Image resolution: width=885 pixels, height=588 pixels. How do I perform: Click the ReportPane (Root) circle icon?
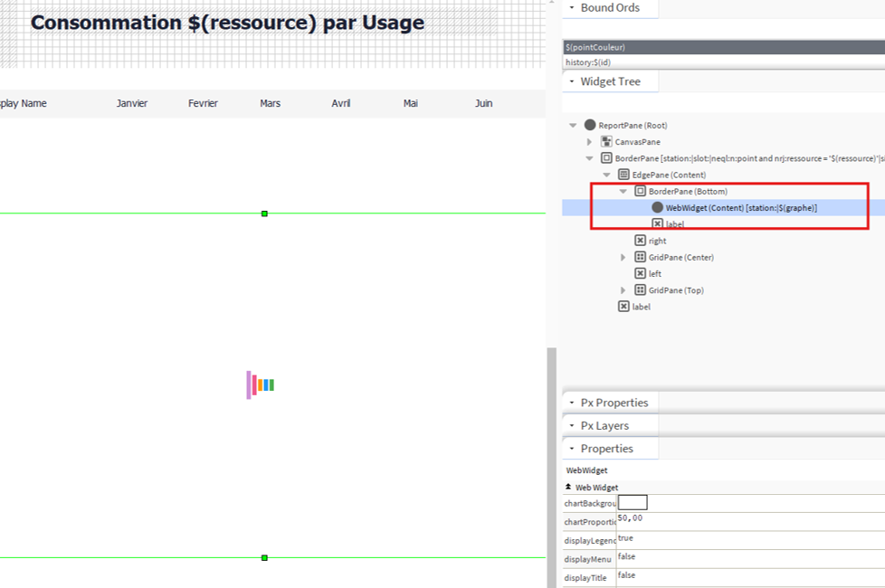point(590,125)
